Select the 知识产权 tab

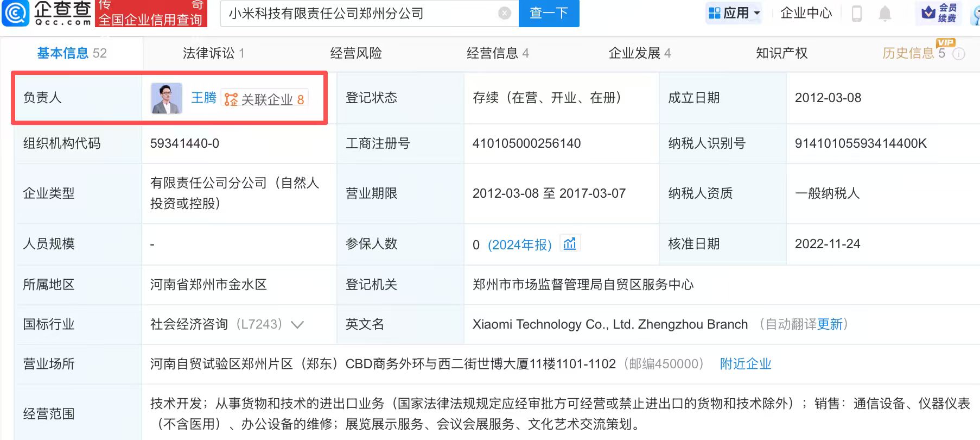(x=781, y=53)
